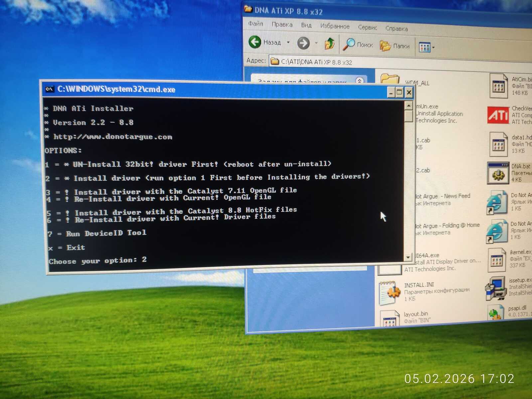Open the Back history dropdown arrow

tap(288, 43)
